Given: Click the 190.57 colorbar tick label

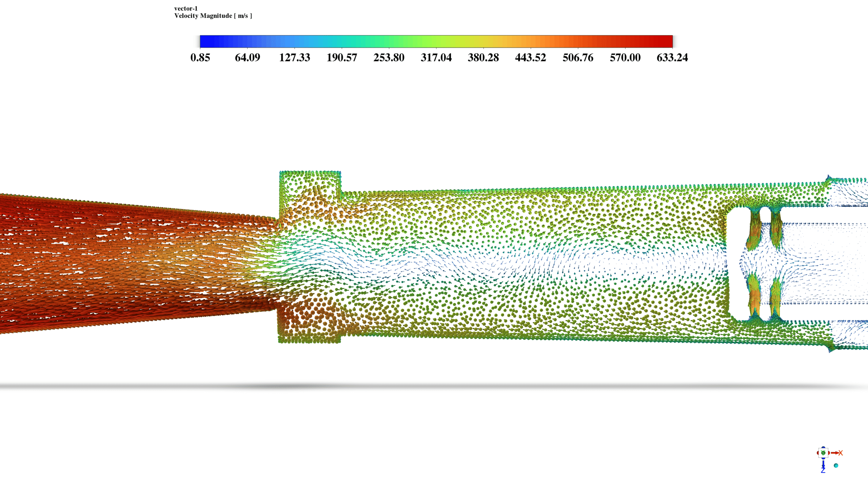Looking at the screenshot, I should point(342,58).
